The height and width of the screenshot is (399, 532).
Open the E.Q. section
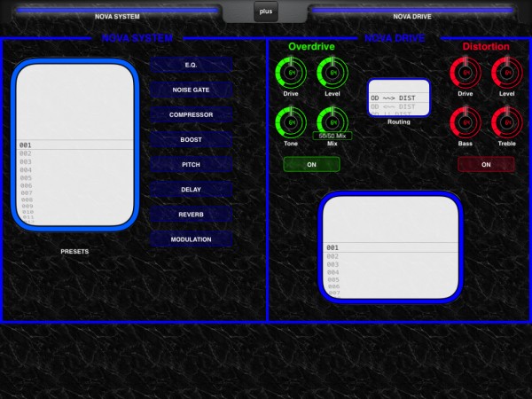191,65
